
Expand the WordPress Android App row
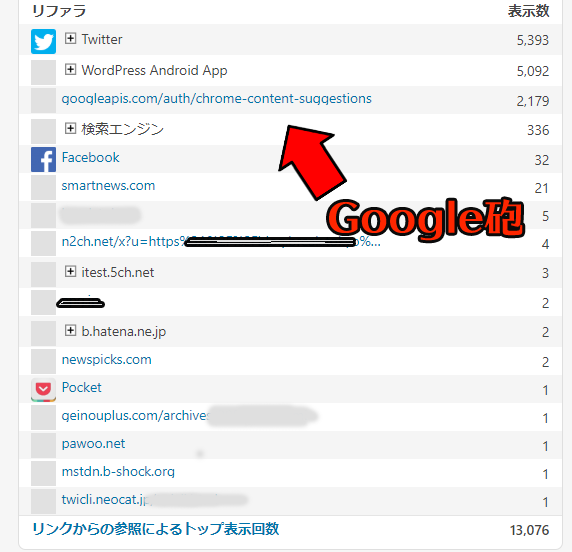coord(70,69)
